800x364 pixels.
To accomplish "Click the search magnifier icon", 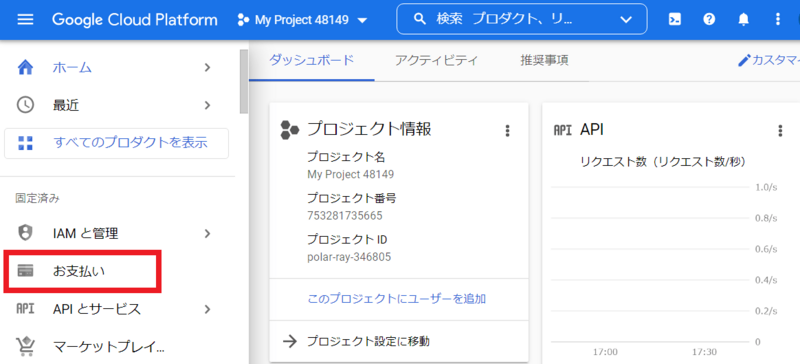I will pyautogui.click(x=419, y=19).
